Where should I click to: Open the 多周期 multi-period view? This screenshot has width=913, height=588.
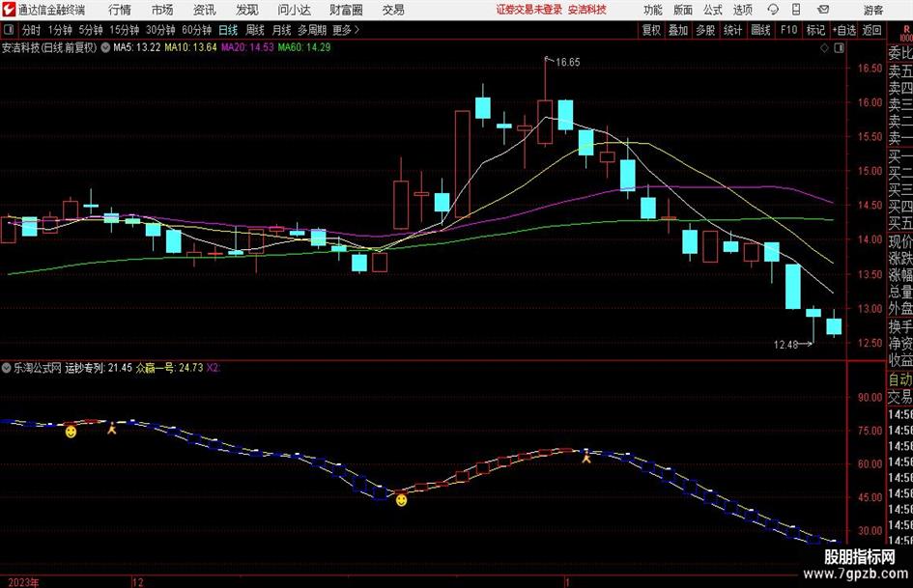pyautogui.click(x=312, y=30)
